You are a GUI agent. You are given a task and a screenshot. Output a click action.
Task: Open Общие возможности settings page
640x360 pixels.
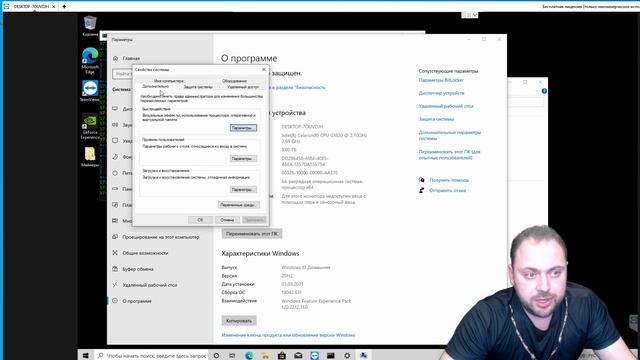[x=145, y=253]
